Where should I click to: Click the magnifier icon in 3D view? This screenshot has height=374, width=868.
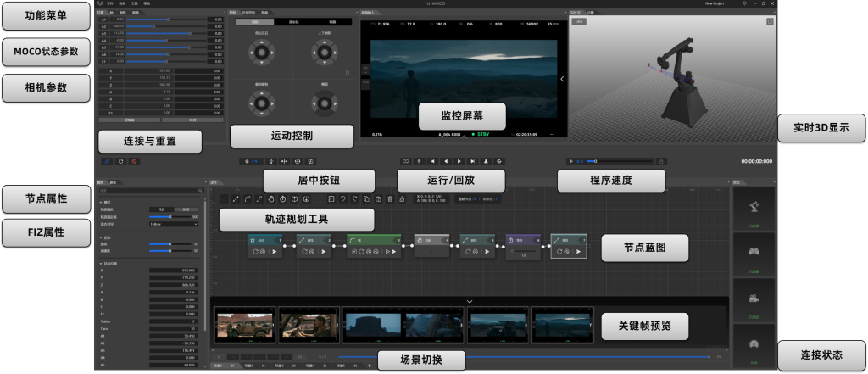click(770, 23)
